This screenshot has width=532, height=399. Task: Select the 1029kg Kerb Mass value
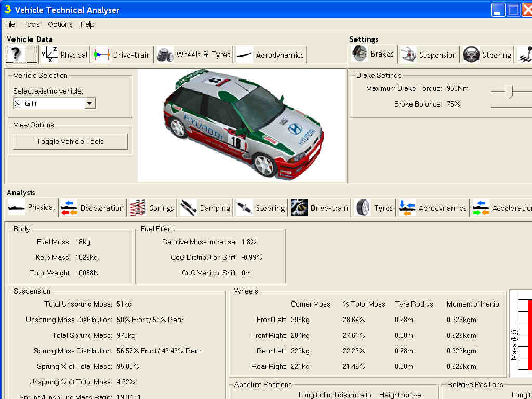click(87, 258)
